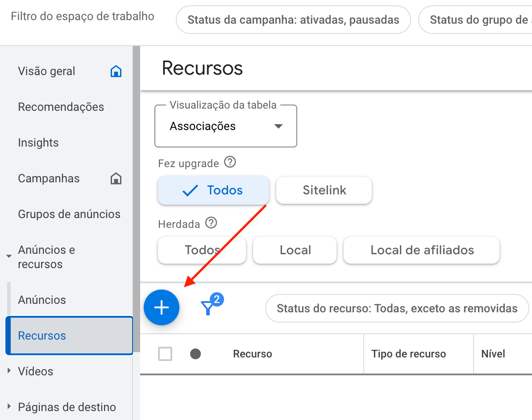Expand the Páginas de destino section
The width and height of the screenshot is (532, 420).
click(x=9, y=407)
